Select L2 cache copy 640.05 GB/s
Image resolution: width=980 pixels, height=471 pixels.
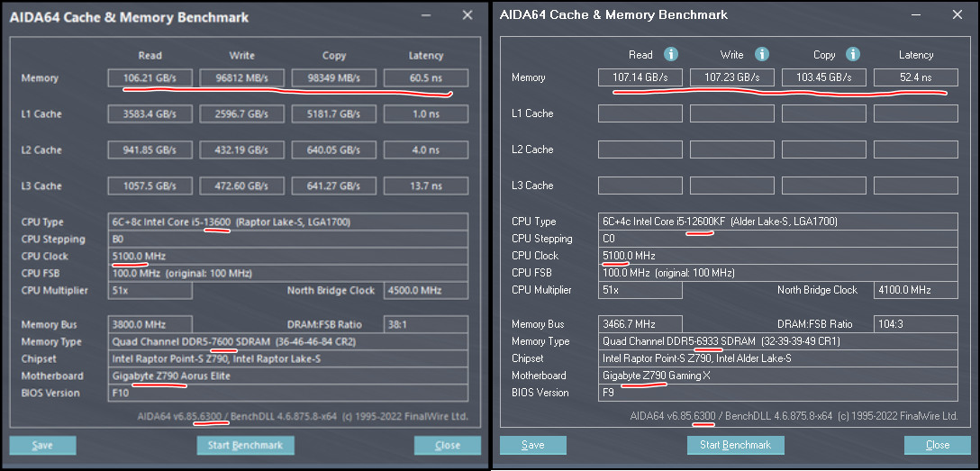tap(334, 149)
